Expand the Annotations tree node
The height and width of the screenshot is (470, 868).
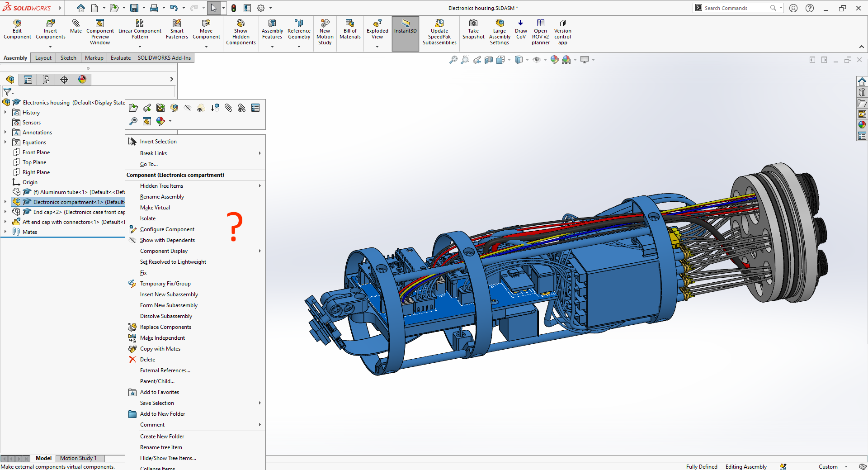pyautogui.click(x=5, y=132)
